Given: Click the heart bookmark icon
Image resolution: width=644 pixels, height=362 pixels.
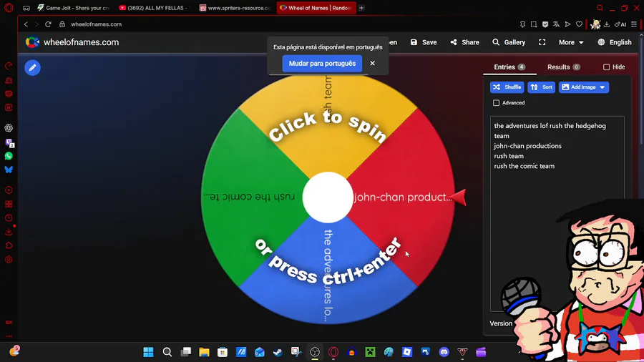Looking at the screenshot, I should [579, 24].
